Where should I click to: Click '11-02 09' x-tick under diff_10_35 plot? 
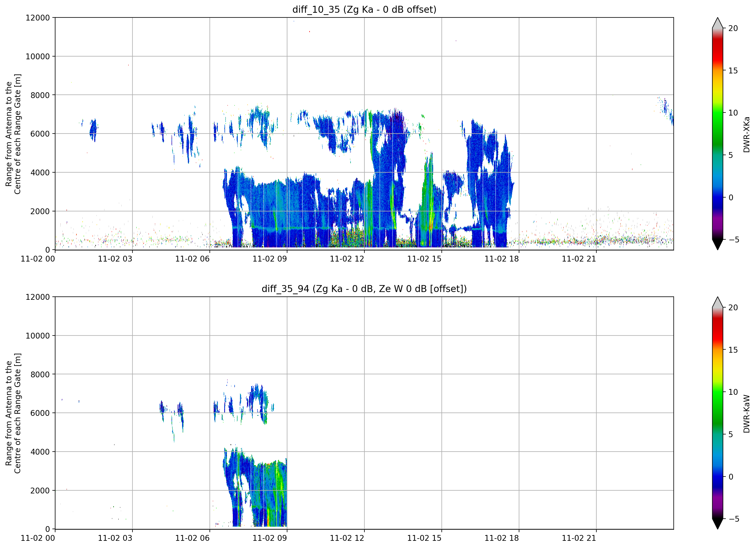[270, 259]
